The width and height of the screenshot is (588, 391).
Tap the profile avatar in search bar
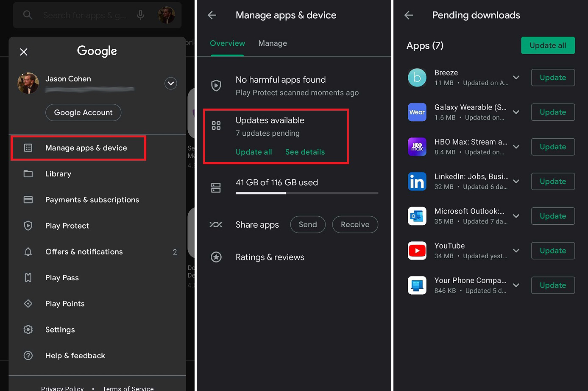(x=166, y=15)
